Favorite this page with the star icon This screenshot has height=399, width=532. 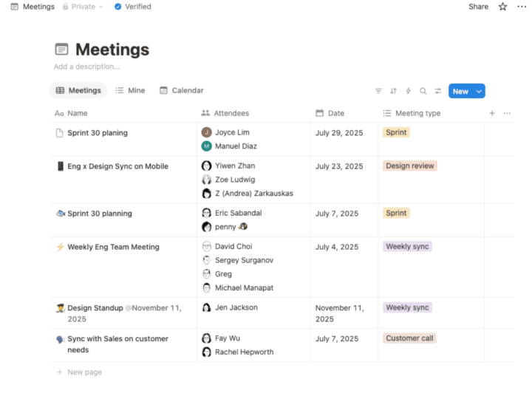(x=502, y=7)
